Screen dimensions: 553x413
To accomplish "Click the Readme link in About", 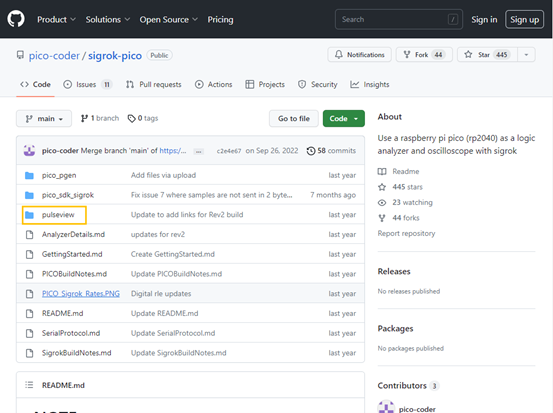I will (399, 171).
